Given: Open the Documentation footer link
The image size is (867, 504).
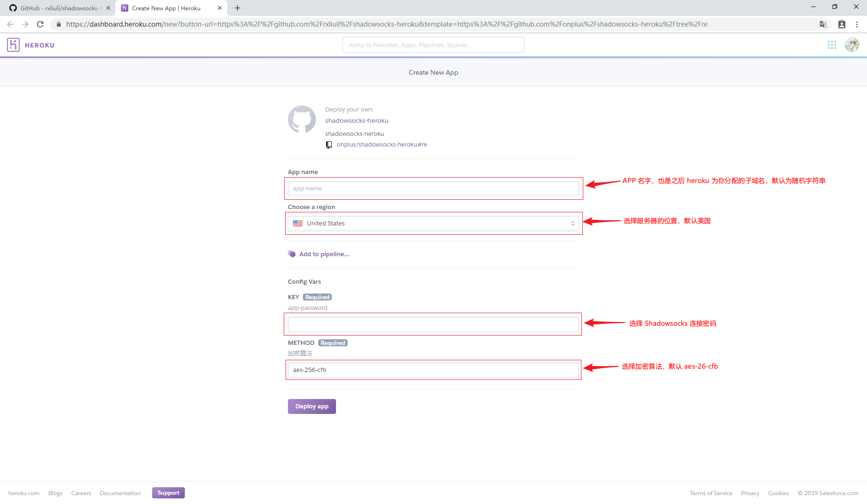Looking at the screenshot, I should point(120,493).
